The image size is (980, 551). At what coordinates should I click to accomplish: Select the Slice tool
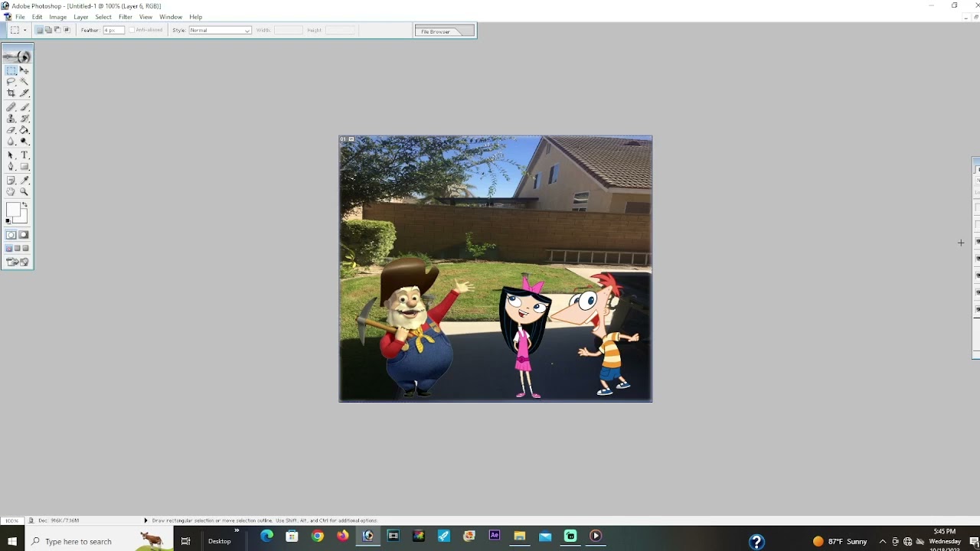point(24,93)
